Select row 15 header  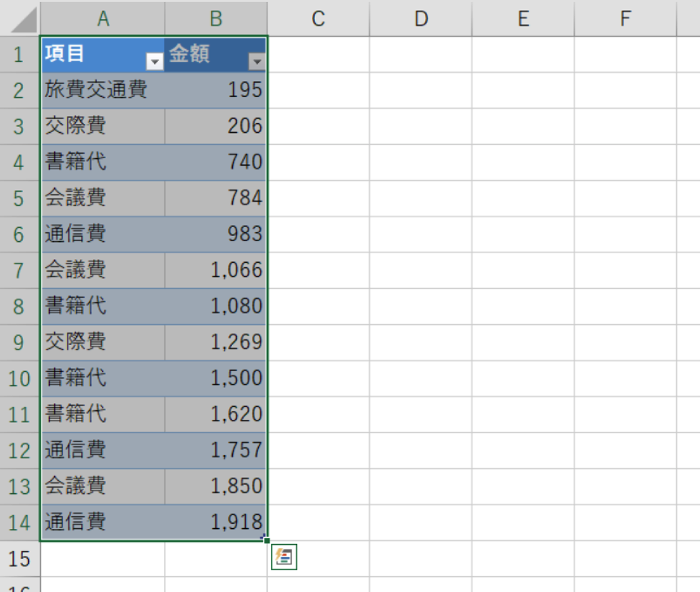(x=19, y=559)
